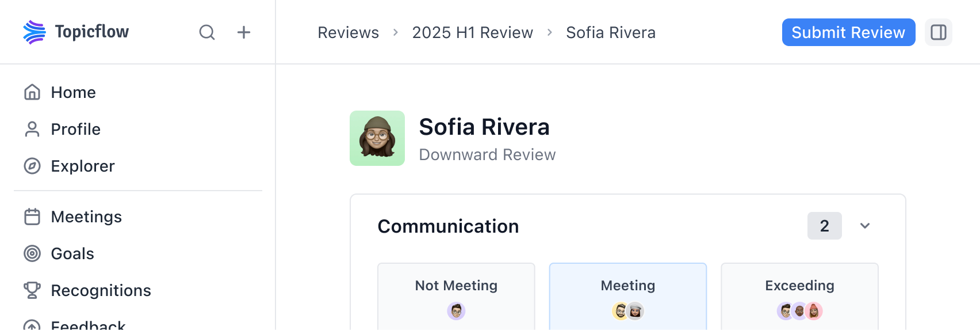This screenshot has width=980, height=330.
Task: Choose the Meeting rating card
Action: coord(627,296)
